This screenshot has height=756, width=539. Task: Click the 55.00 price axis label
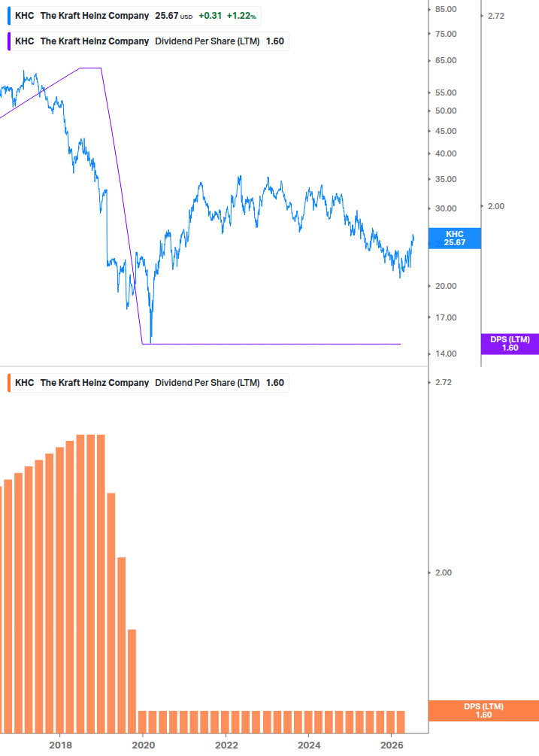click(x=446, y=93)
